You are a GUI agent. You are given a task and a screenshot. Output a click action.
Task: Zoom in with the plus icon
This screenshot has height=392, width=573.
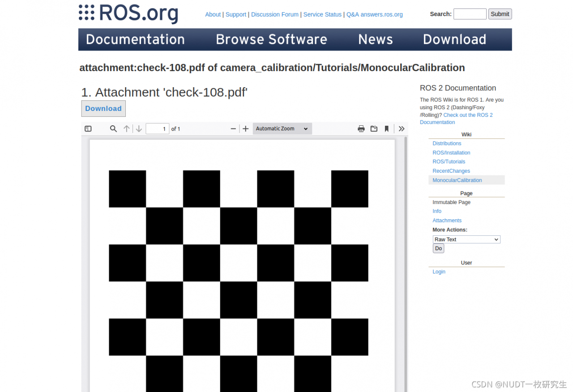tap(245, 129)
